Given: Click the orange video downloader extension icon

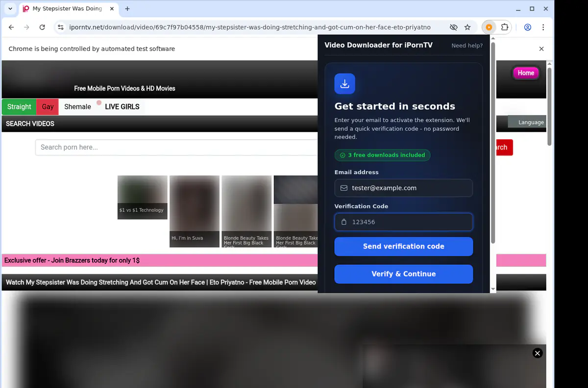Looking at the screenshot, I should [x=489, y=27].
